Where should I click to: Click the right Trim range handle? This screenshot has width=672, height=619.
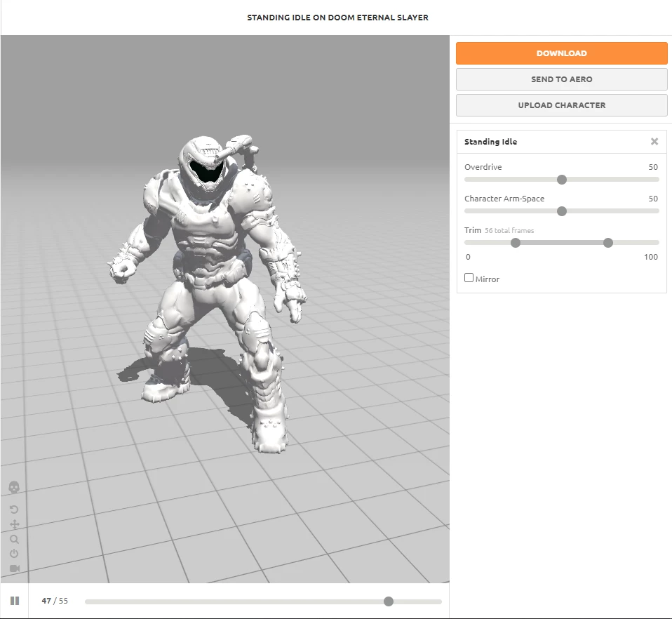coord(608,243)
